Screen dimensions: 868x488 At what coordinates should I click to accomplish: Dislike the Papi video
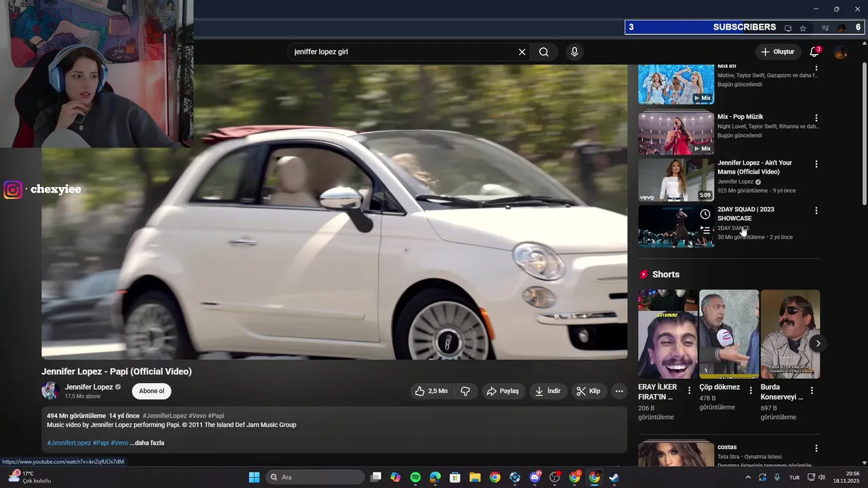click(x=465, y=391)
